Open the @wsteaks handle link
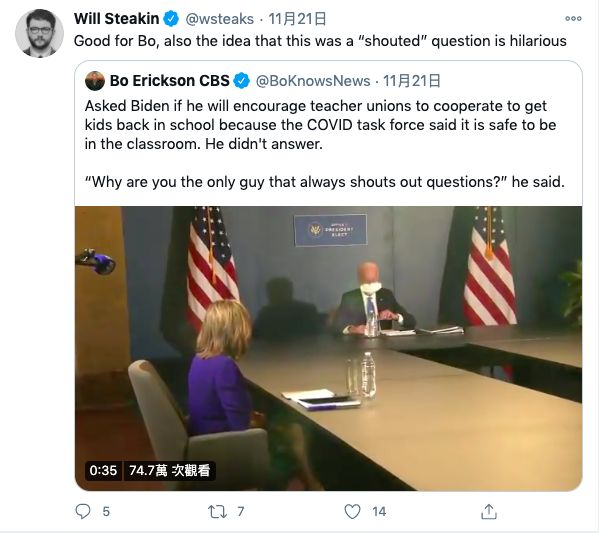 (x=220, y=19)
